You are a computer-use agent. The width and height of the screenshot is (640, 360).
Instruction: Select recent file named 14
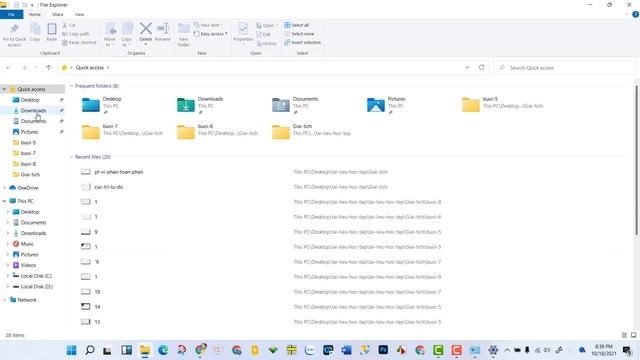pos(97,307)
